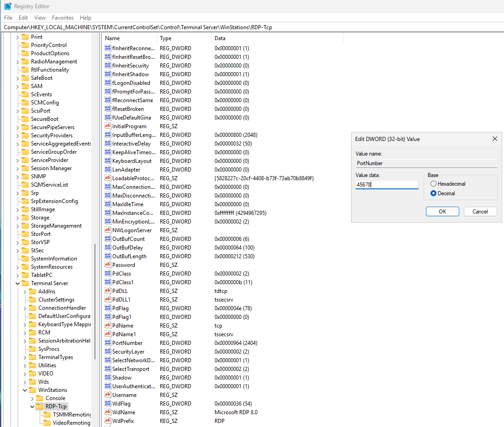Select the WdName string value icon
Image resolution: width=504 pixels, height=427 pixels.
click(108, 412)
